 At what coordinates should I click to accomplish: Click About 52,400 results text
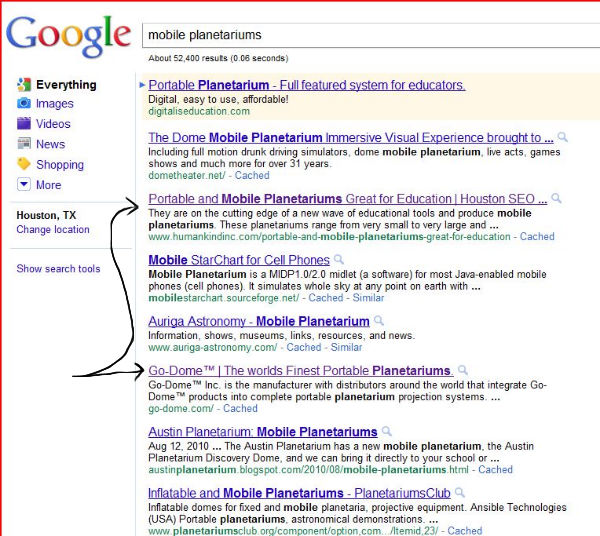[x=218, y=58]
